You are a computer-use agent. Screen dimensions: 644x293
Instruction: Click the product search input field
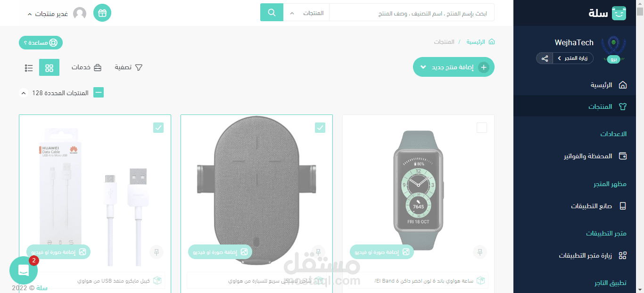pyautogui.click(x=412, y=13)
